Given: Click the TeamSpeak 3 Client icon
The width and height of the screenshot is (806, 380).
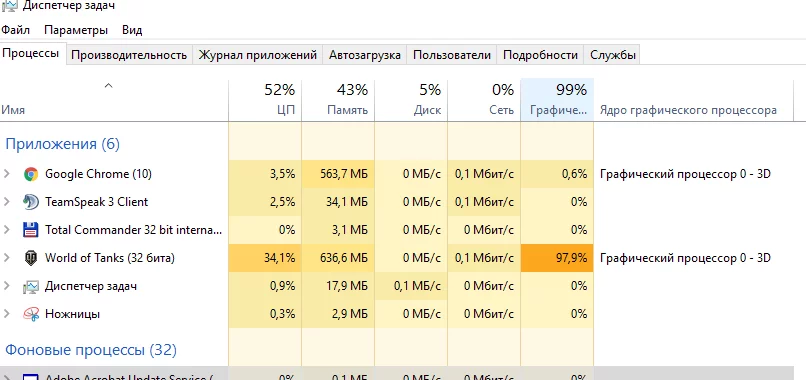Looking at the screenshot, I should pos(31,202).
